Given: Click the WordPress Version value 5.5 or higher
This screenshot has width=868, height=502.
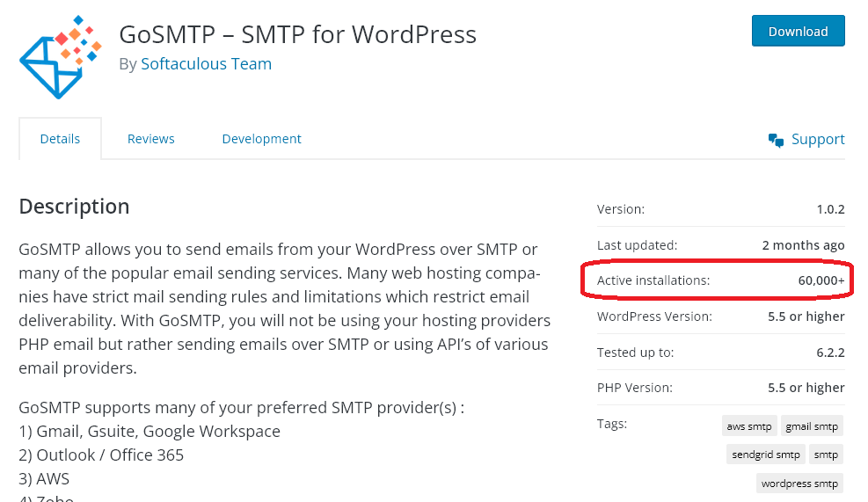Looking at the screenshot, I should 806,316.
